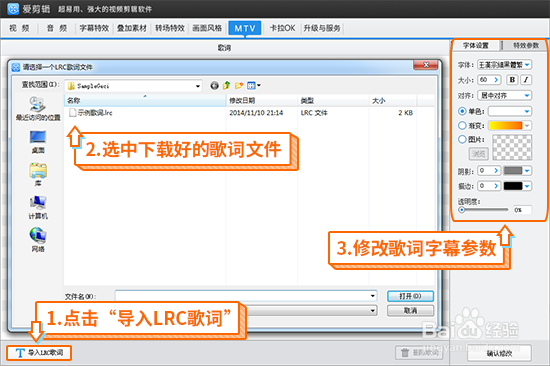Screen dimensions: 550x366
Task: Click the black outline color swatch
Action: [x=513, y=186]
